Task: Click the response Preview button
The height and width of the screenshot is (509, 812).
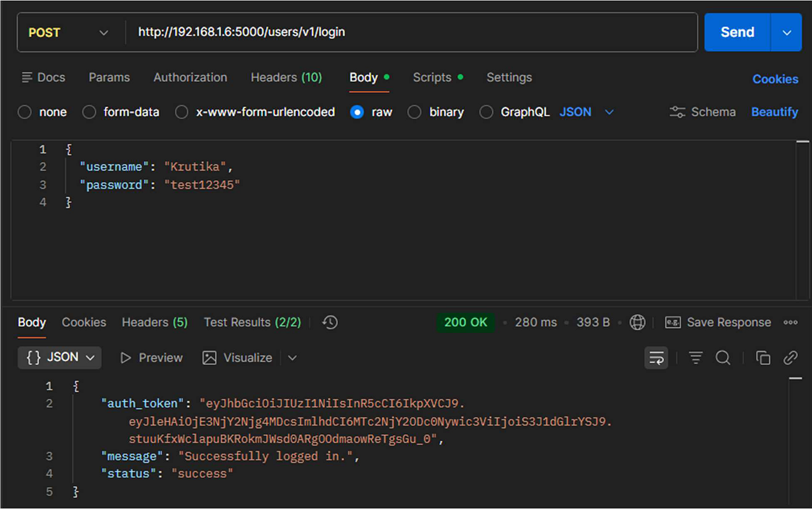Action: pos(151,358)
